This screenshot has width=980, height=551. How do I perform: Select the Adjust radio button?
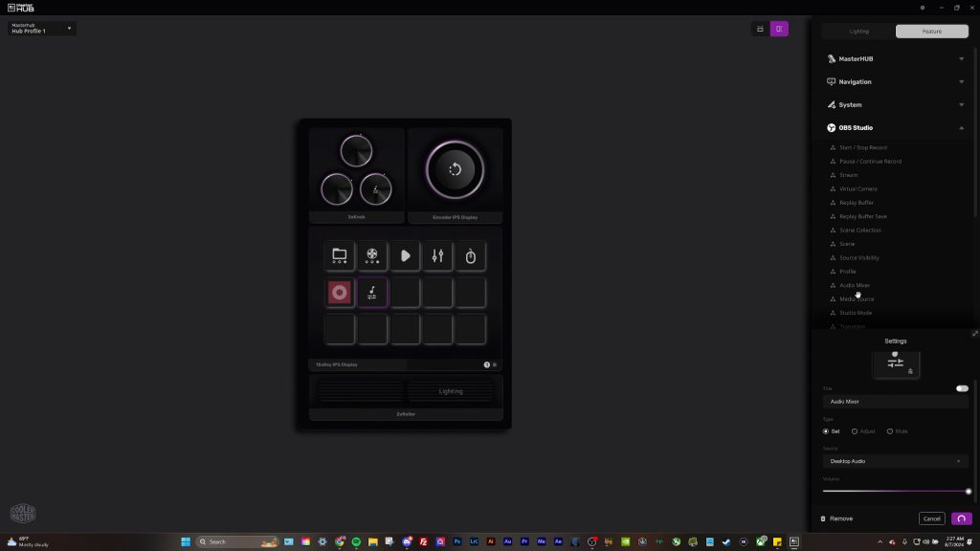tap(857, 431)
